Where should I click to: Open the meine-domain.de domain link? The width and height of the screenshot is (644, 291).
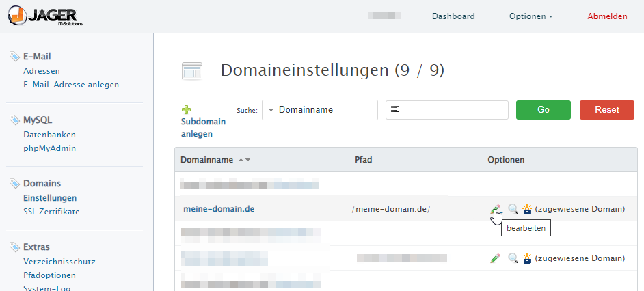(x=219, y=209)
